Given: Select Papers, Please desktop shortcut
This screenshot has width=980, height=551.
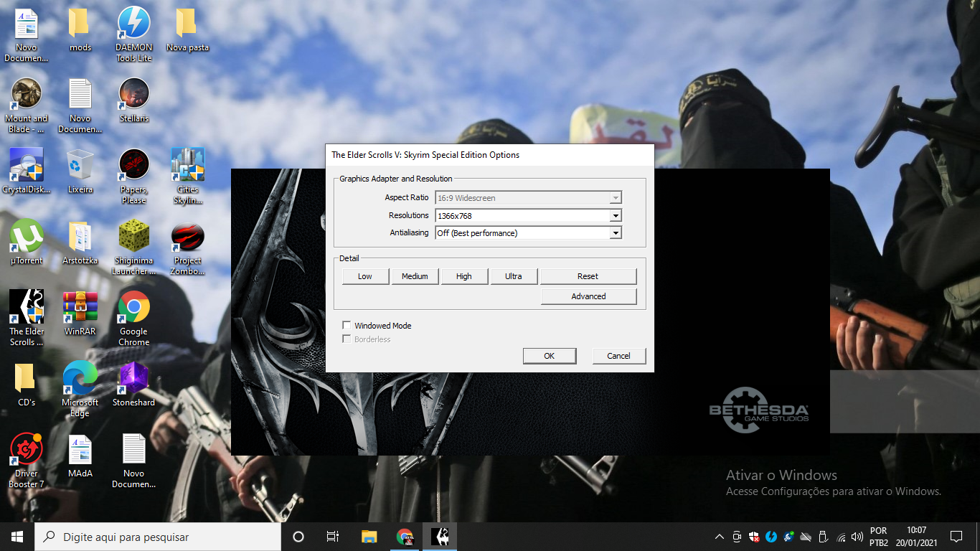Looking at the screenshot, I should [134, 176].
